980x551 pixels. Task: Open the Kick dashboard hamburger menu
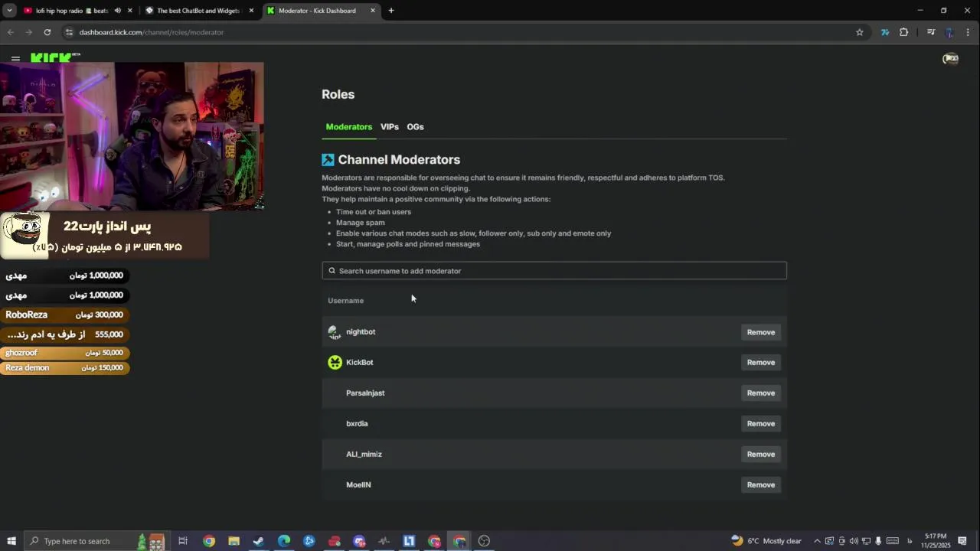pyautogui.click(x=15, y=58)
